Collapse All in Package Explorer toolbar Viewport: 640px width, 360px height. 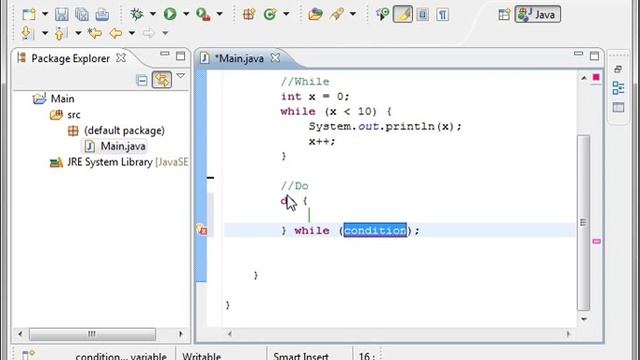click(x=142, y=80)
